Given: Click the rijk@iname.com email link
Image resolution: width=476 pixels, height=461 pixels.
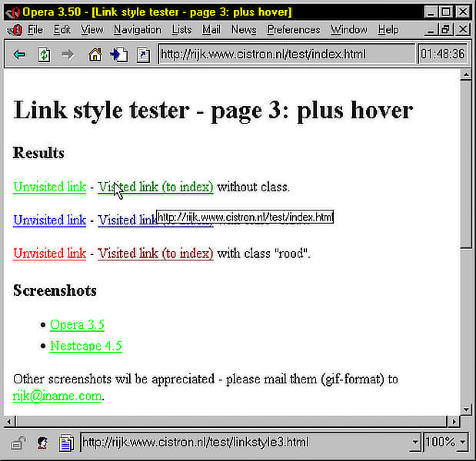Looking at the screenshot, I should pos(57,396).
